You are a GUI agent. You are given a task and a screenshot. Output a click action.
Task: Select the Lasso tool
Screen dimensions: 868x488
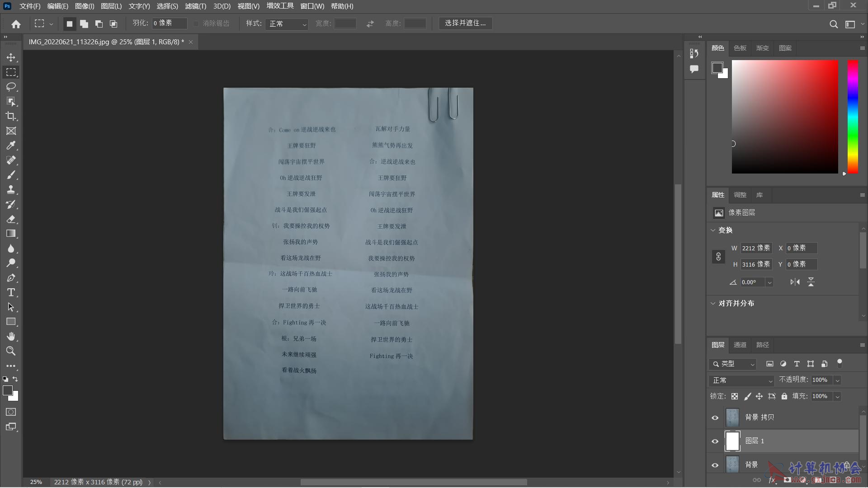coord(11,87)
